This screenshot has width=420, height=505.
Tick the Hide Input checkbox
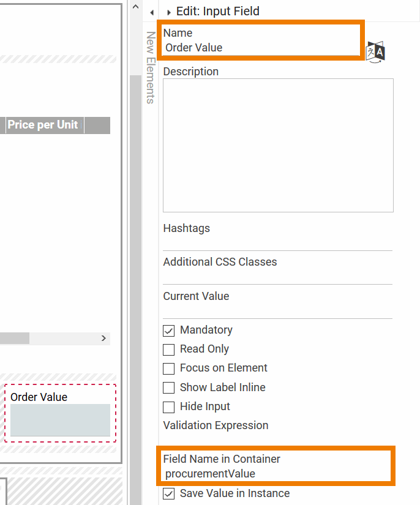coord(169,407)
